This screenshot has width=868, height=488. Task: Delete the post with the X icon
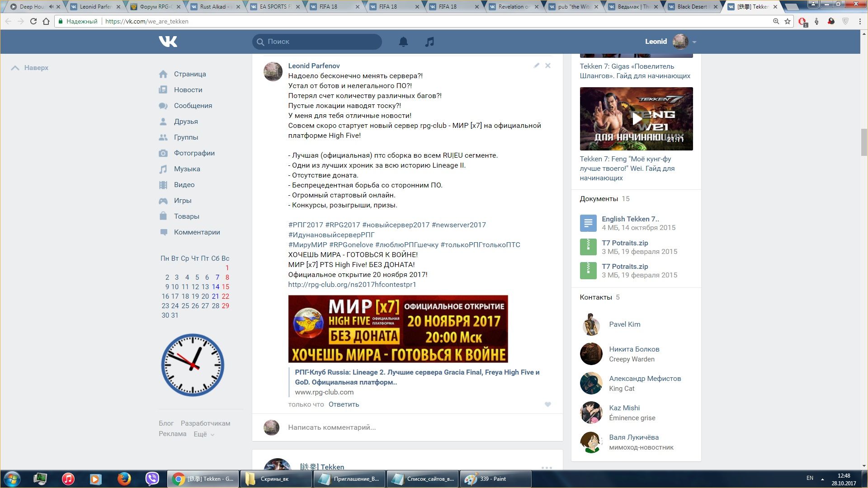(x=548, y=66)
